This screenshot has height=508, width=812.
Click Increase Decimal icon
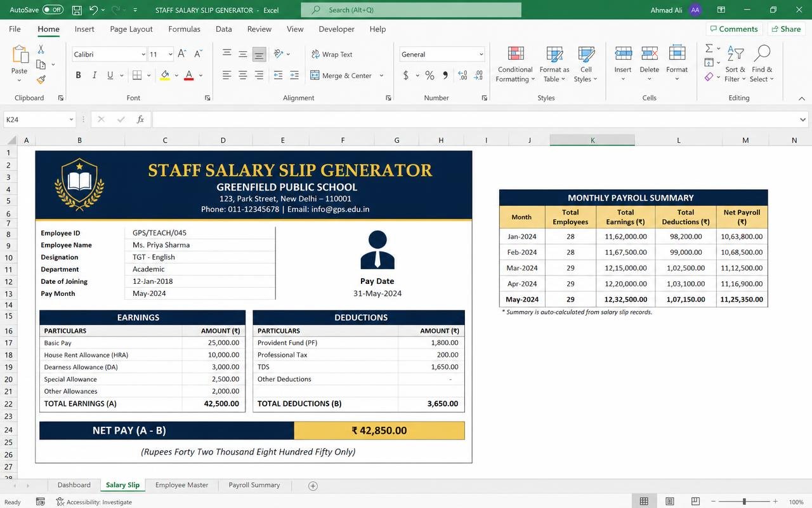tap(462, 76)
